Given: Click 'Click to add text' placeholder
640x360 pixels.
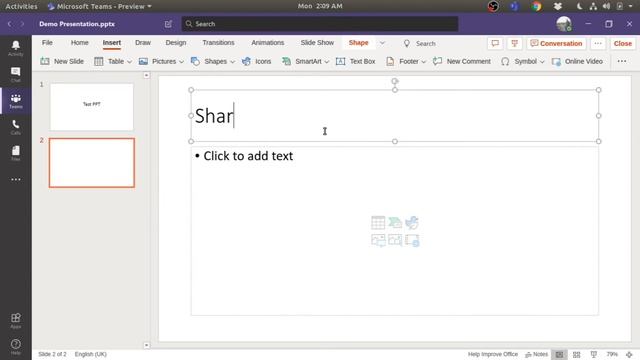Looking at the screenshot, I should (x=248, y=156).
